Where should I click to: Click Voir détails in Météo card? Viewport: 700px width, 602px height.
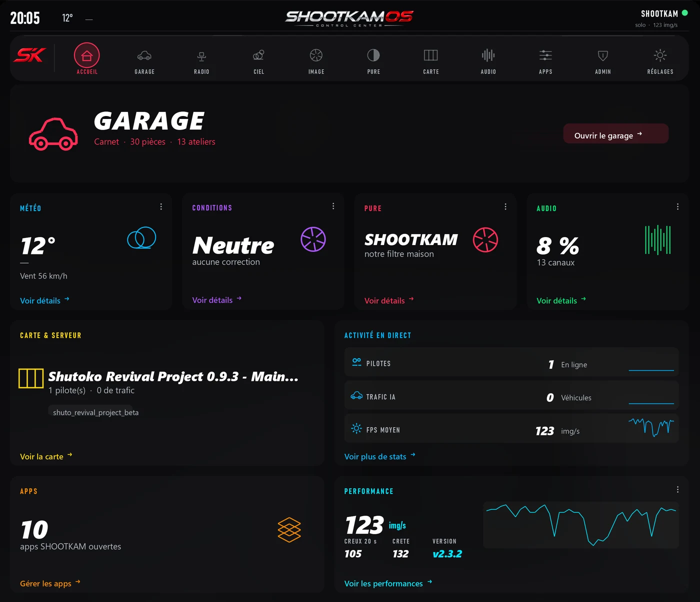click(44, 300)
